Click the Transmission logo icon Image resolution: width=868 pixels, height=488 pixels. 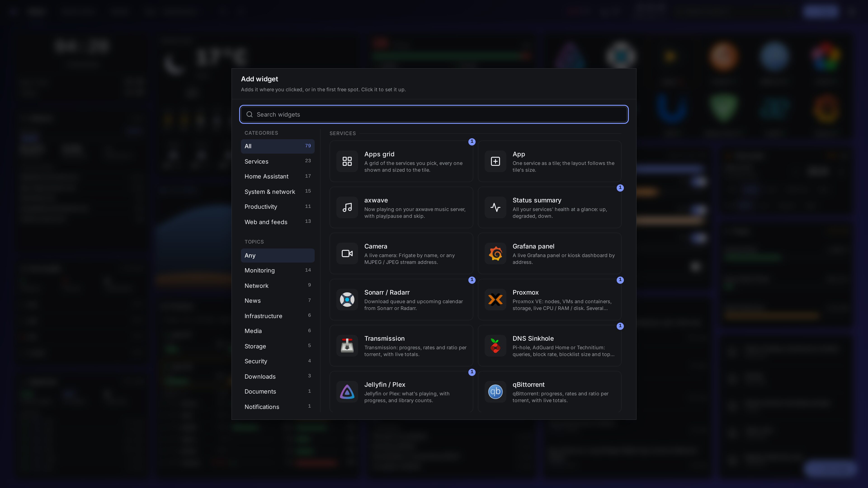[x=347, y=346]
